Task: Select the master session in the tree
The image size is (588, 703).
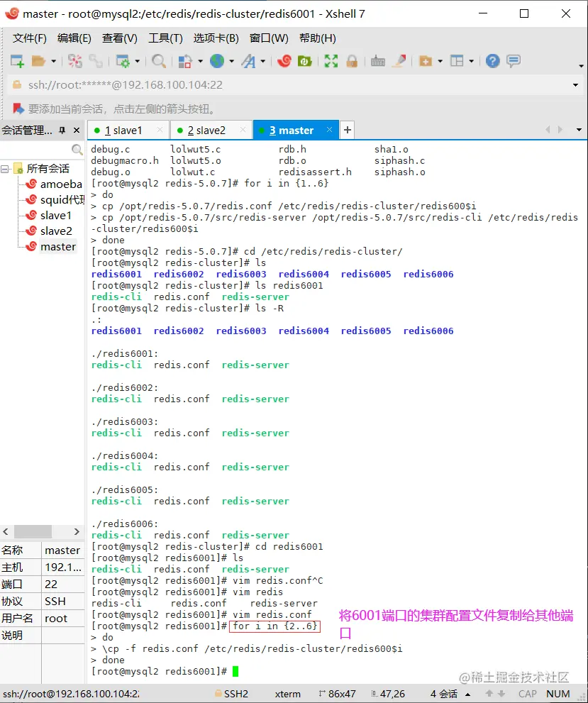Action: pos(58,247)
